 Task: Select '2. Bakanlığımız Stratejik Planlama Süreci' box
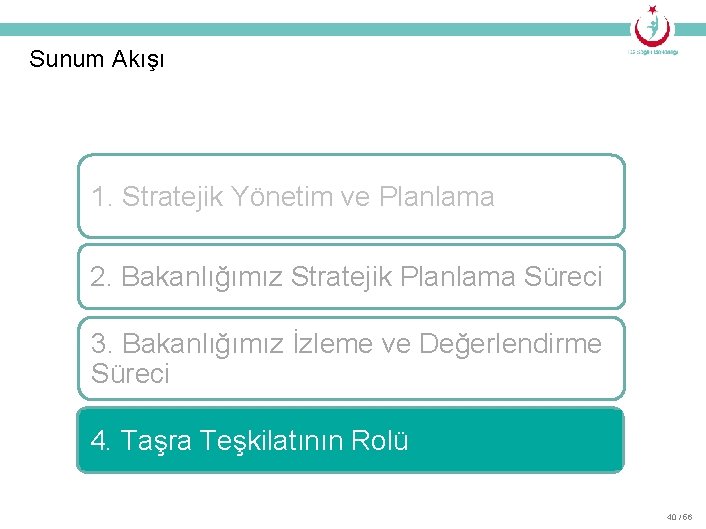(351, 276)
